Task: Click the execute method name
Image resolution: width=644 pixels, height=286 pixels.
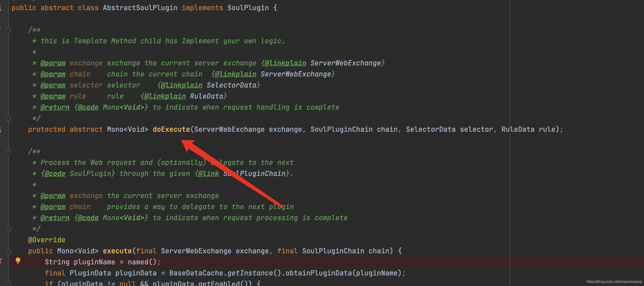Action: click(117, 251)
